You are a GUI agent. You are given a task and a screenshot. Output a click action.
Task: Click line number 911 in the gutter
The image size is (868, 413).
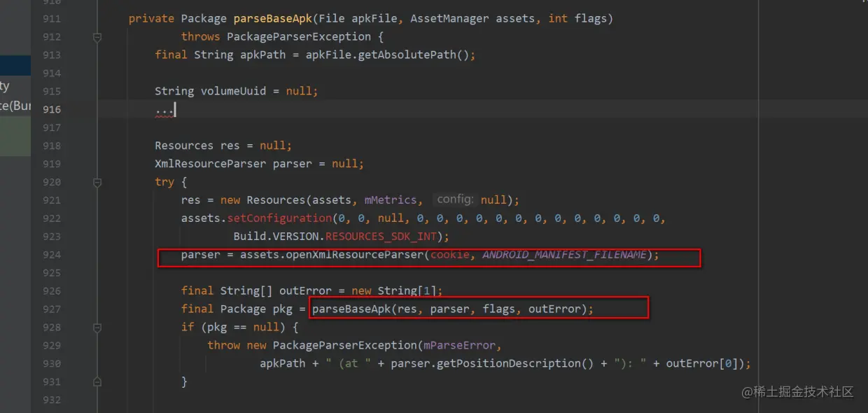click(x=51, y=19)
